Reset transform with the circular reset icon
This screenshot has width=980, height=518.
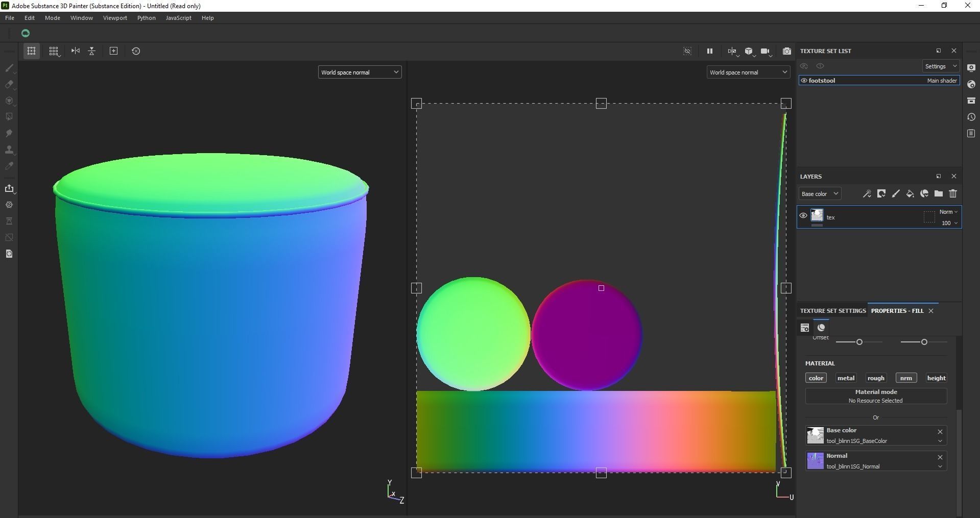(136, 51)
